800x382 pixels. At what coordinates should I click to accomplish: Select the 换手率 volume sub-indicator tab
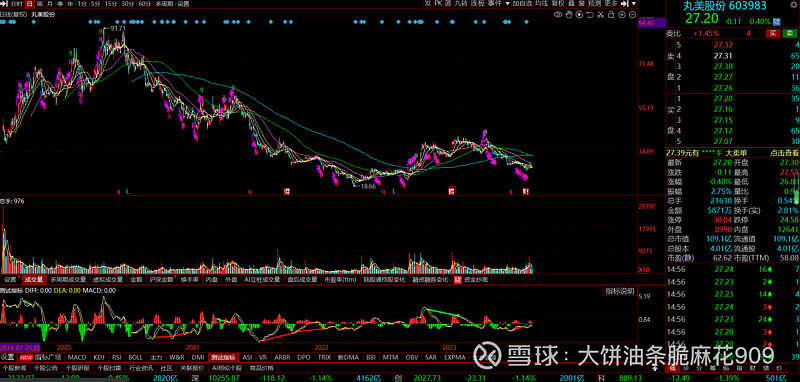189,279
